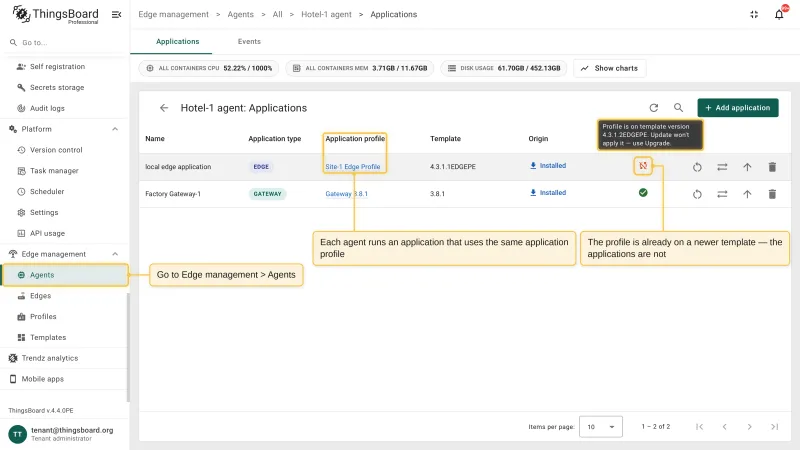Click the TT user avatar

(17, 434)
